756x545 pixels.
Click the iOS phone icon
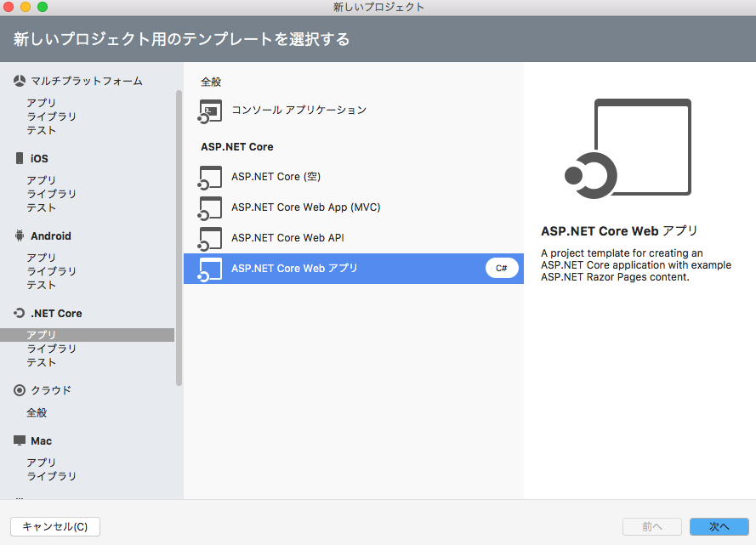(x=20, y=158)
